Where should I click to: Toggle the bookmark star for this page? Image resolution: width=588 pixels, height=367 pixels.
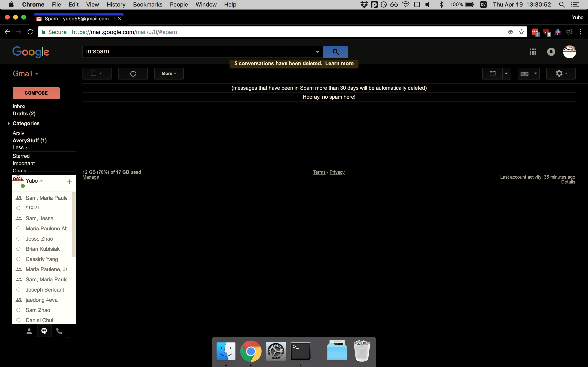521,32
